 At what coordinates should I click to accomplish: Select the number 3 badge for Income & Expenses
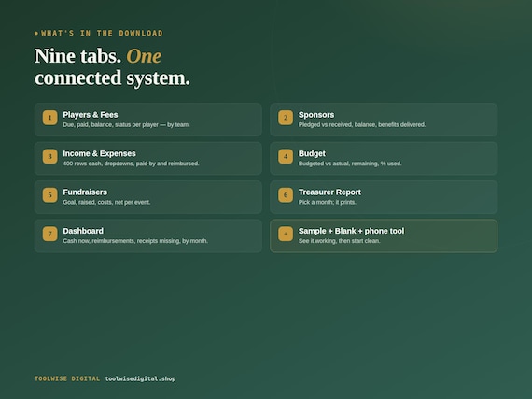(x=49, y=157)
